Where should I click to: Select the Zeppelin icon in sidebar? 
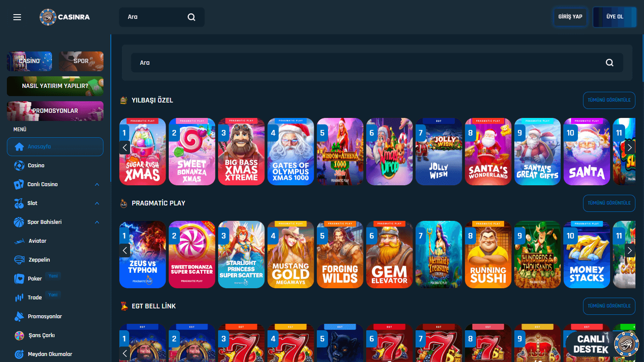(19, 259)
